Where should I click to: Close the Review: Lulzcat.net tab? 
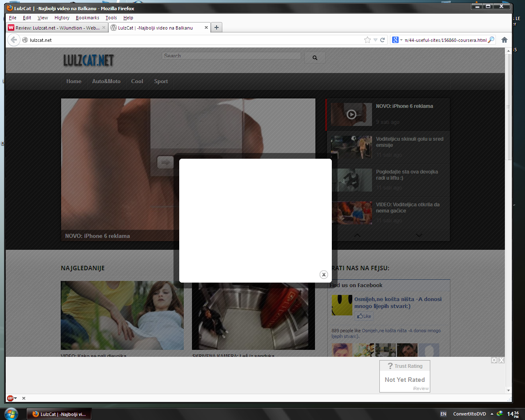coord(104,27)
